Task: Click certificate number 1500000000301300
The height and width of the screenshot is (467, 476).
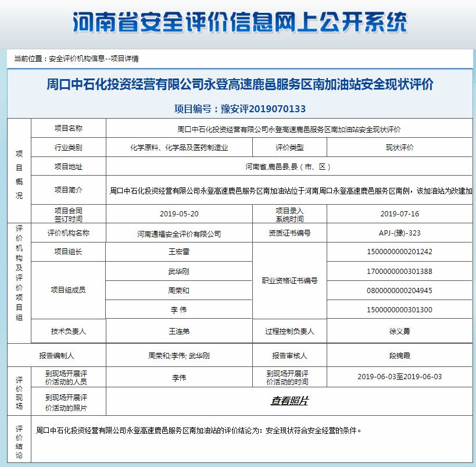Action: (399, 309)
